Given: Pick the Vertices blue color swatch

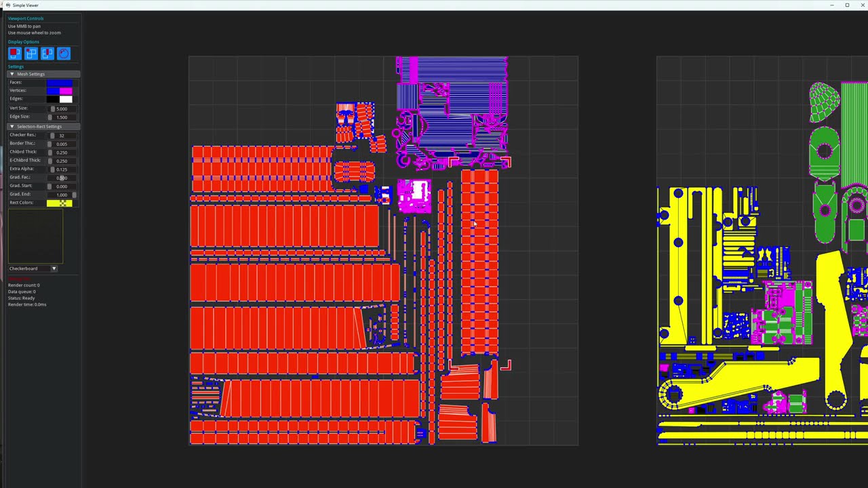Looking at the screenshot, I should click(x=53, y=91).
